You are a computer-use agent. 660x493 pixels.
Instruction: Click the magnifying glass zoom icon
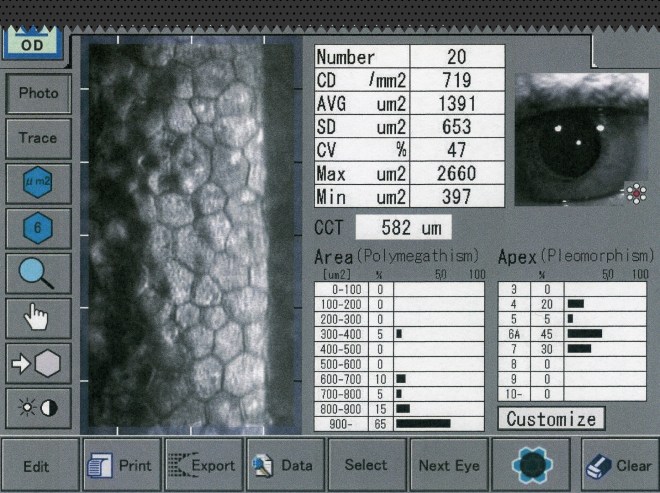[38, 273]
